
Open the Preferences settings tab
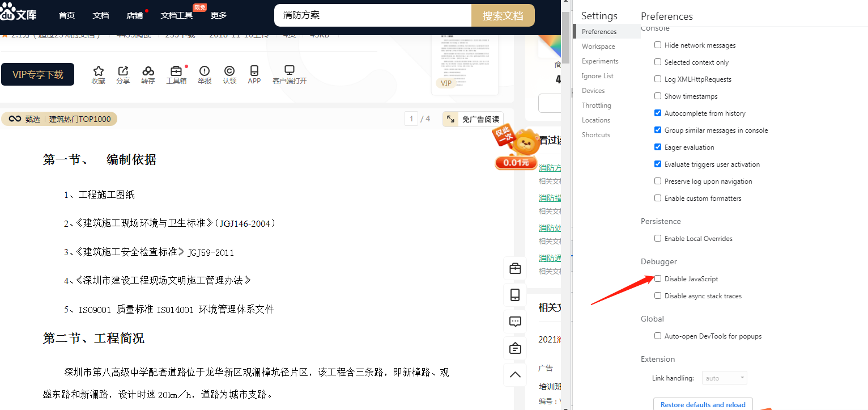(x=606, y=32)
